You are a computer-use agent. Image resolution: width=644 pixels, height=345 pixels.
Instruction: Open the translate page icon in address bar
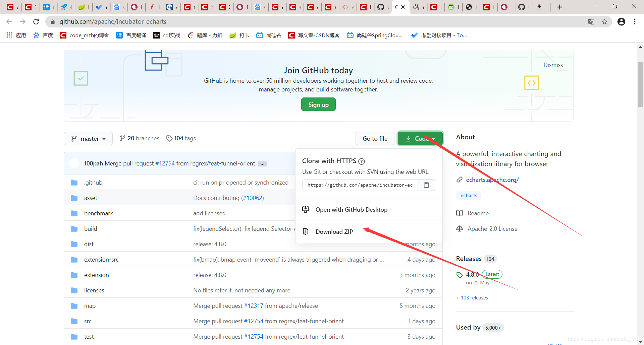pos(591,22)
